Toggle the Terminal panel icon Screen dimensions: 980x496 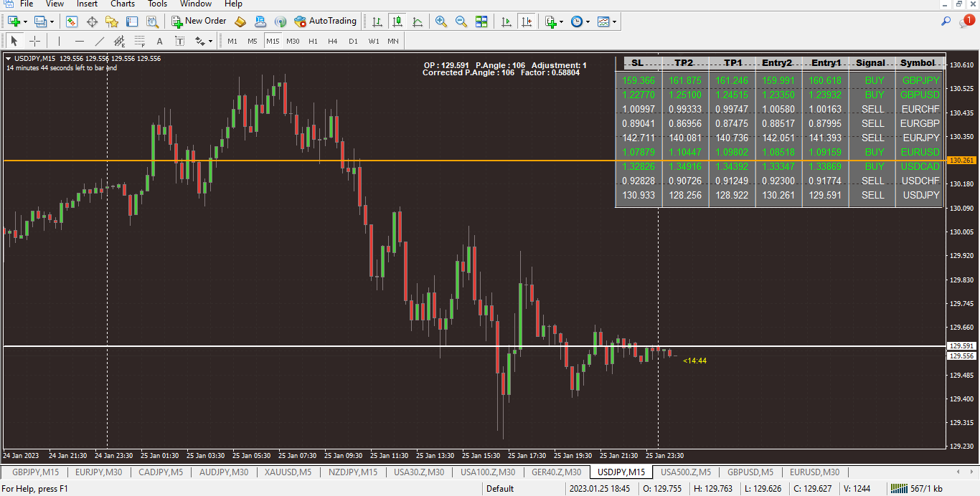132,22
